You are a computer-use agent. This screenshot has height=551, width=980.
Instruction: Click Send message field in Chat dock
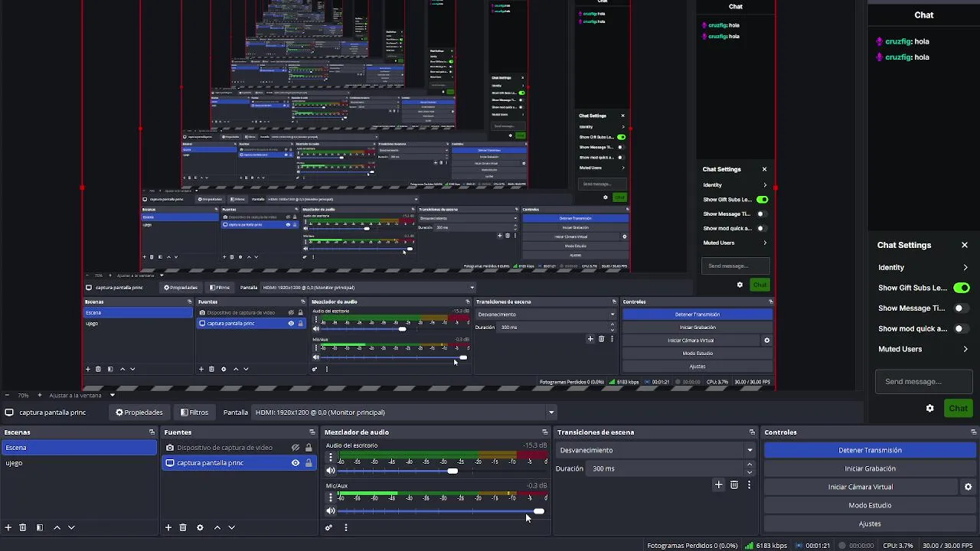tap(923, 382)
